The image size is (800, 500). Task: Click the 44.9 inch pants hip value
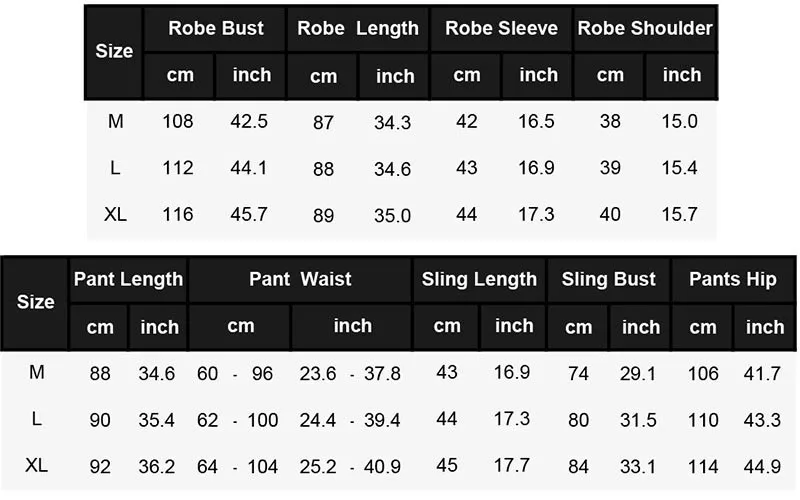pos(762,466)
